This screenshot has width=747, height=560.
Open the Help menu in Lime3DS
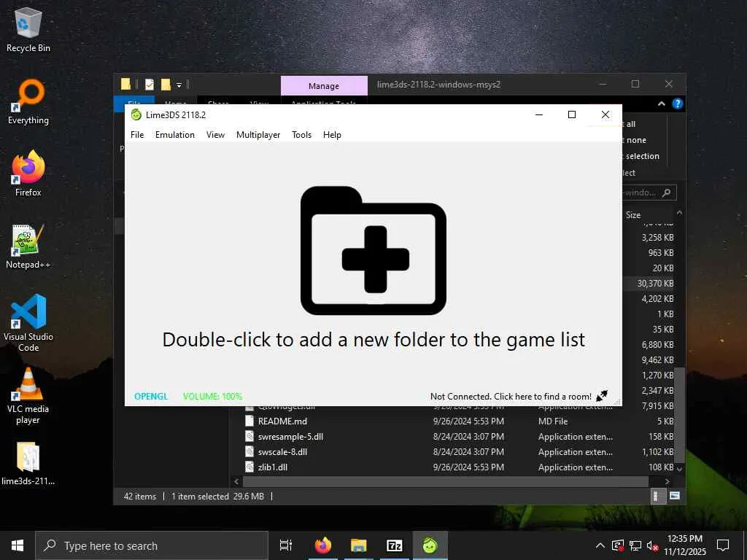point(332,135)
